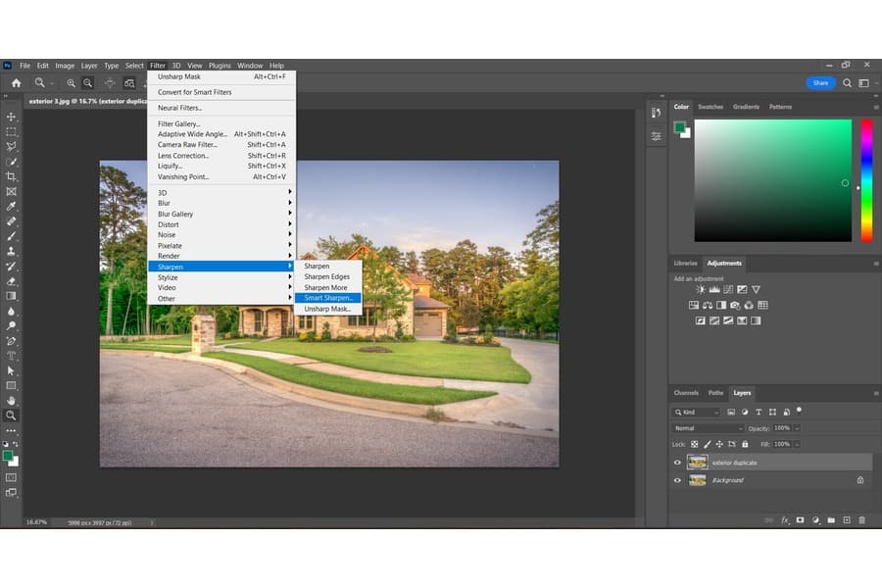Screen dimensions: 882x588
Task: Open the workspace switcher dropdown
Action: click(x=864, y=83)
